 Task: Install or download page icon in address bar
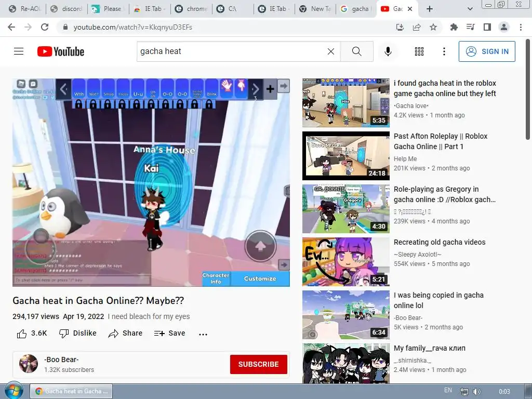(400, 27)
